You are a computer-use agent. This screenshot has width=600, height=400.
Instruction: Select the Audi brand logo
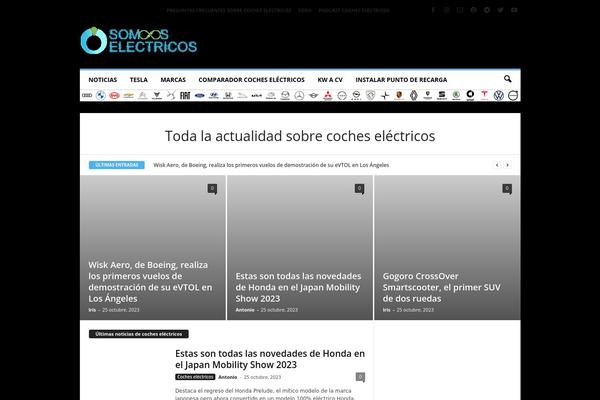tap(87, 95)
